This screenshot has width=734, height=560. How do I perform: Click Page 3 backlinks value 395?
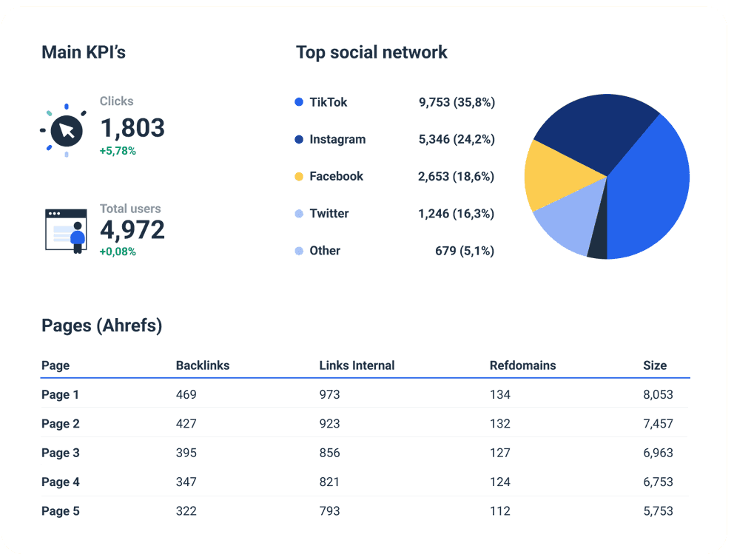186,453
